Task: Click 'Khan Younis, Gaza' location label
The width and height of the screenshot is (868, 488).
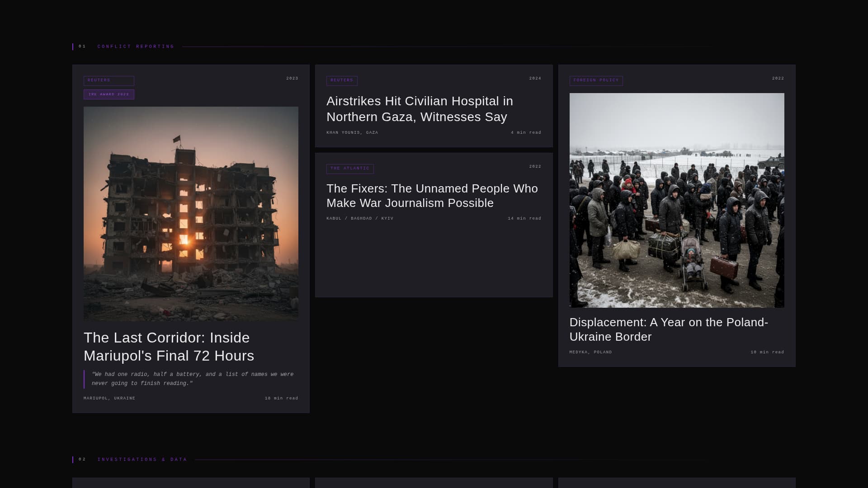Action: pyautogui.click(x=352, y=133)
